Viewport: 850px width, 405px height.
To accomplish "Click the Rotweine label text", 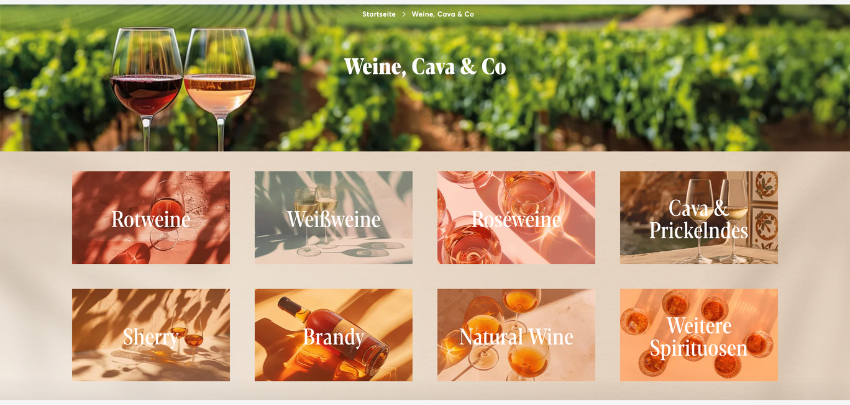I will tap(151, 220).
